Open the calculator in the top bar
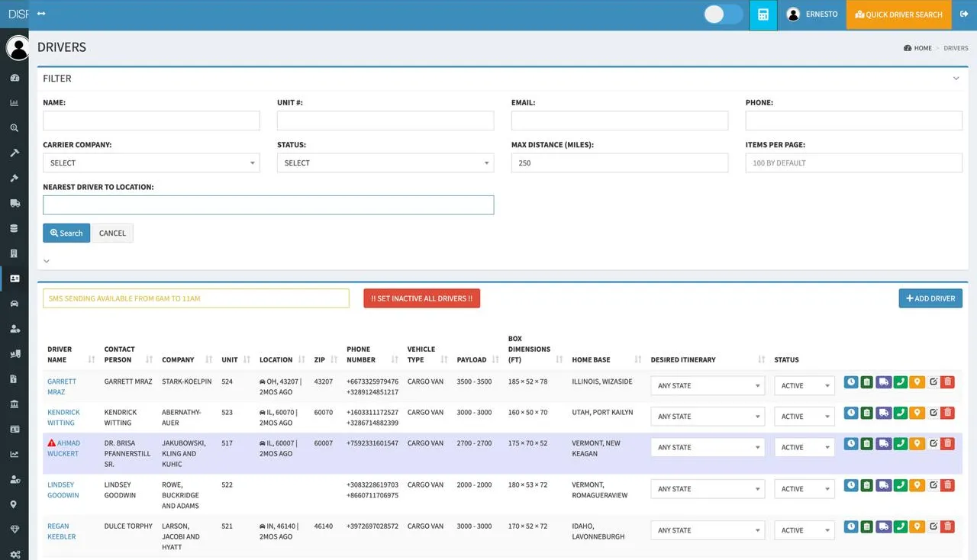 [x=763, y=15]
